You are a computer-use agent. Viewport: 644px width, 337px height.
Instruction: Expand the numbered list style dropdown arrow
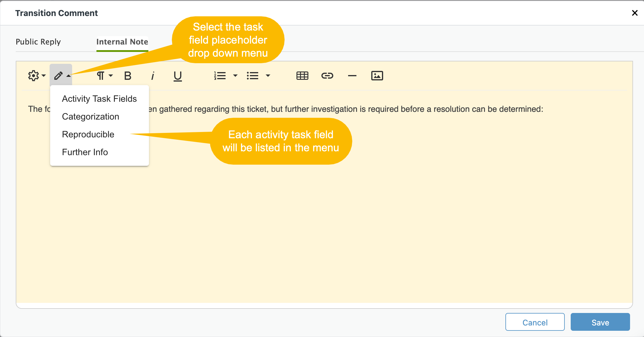235,76
